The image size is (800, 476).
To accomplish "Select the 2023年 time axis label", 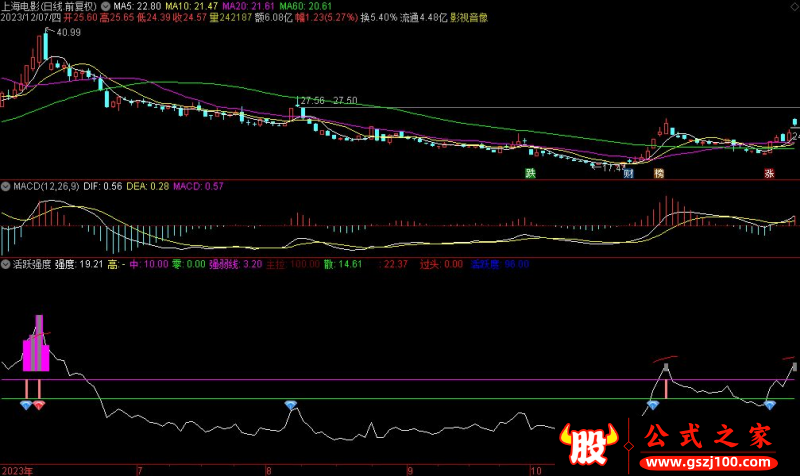I will [x=18, y=469].
